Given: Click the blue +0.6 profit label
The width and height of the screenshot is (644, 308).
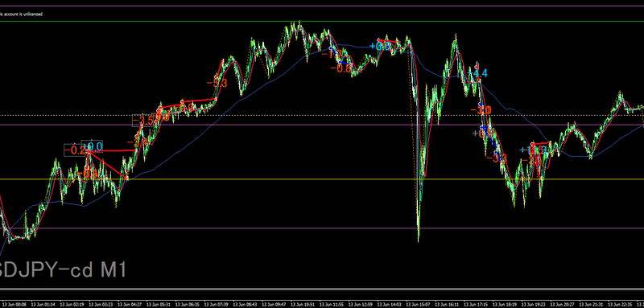Looking at the screenshot, I should coord(380,47).
